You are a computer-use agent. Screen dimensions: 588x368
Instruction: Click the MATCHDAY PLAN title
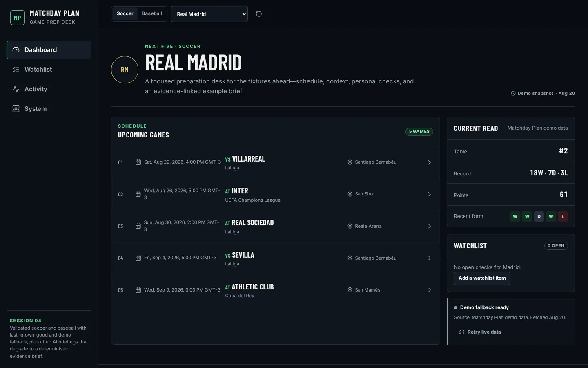tap(55, 13)
